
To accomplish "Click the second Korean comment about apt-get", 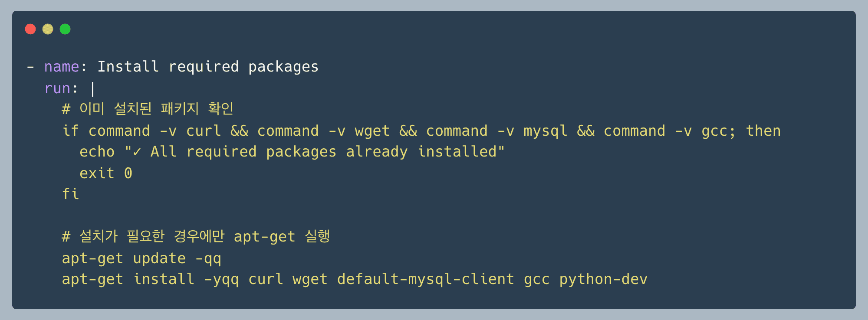I will click(x=196, y=237).
